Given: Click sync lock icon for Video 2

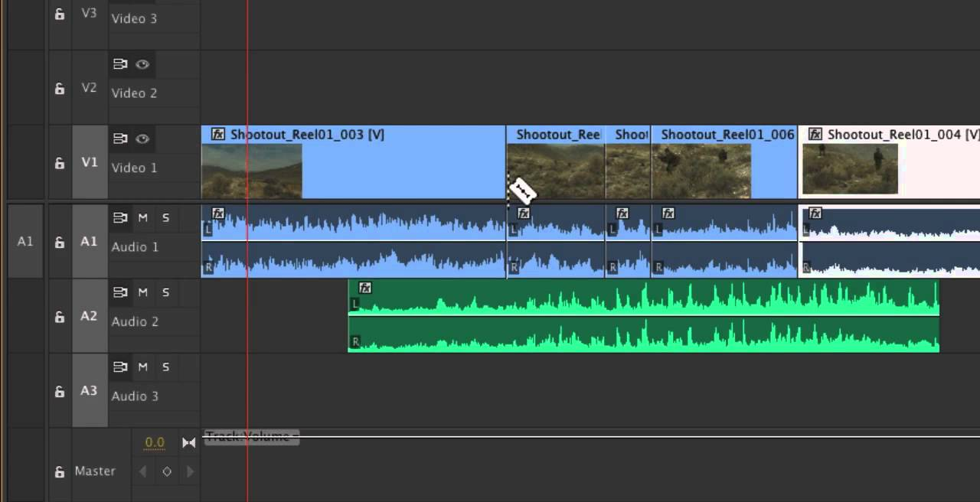Looking at the screenshot, I should coord(120,65).
